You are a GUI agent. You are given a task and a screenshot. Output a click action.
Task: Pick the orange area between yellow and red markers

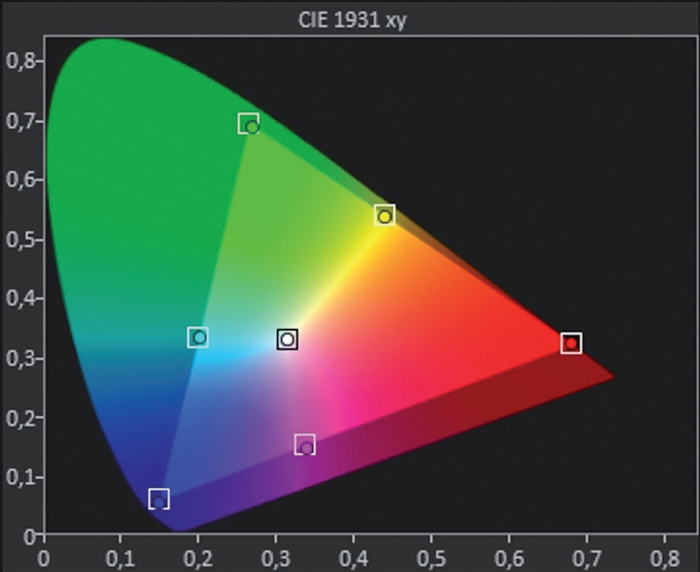coord(470,290)
